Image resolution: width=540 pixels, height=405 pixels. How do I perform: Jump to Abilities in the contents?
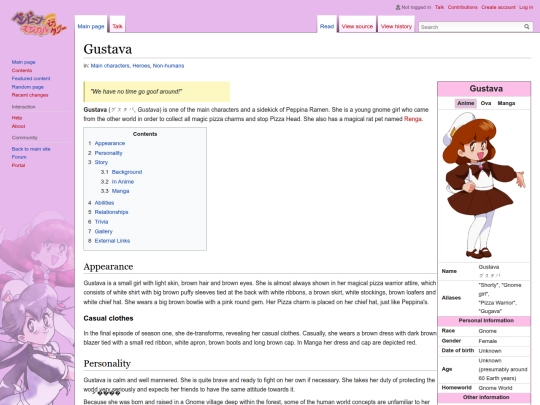(x=104, y=203)
